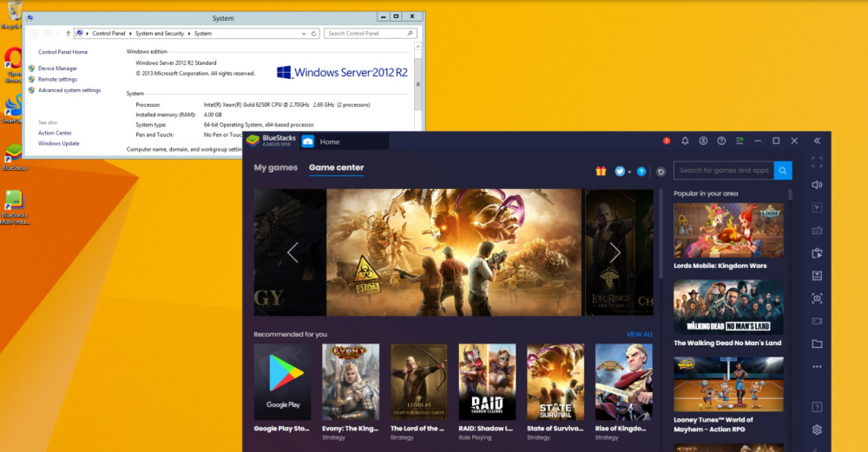The image size is (868, 452).
Task: Open the Opera Browser desktop shortcut
Action: coord(13,65)
